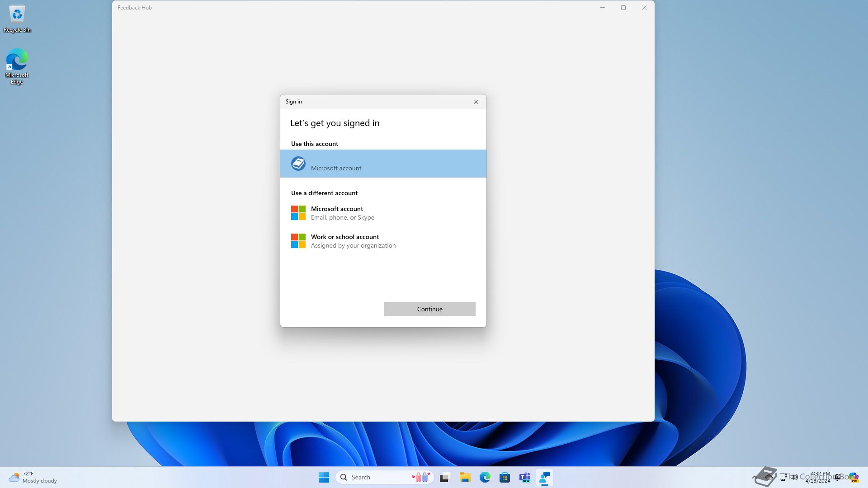Close the Feedback Hub window
This screenshot has height=488, width=868.
[x=644, y=8]
